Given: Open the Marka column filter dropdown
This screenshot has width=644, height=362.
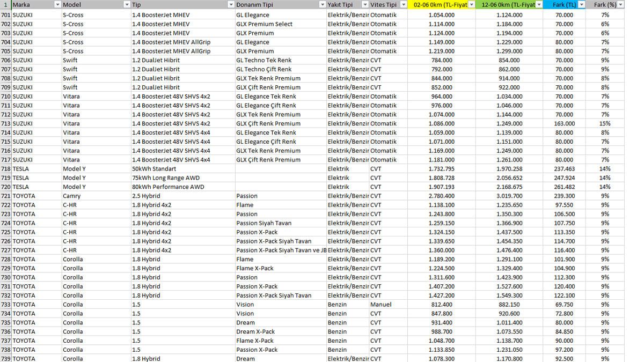Looking at the screenshot, I should pyautogui.click(x=57, y=5).
